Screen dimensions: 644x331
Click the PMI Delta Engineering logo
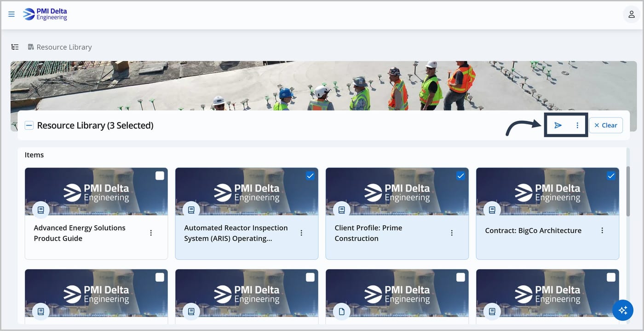[x=45, y=14]
